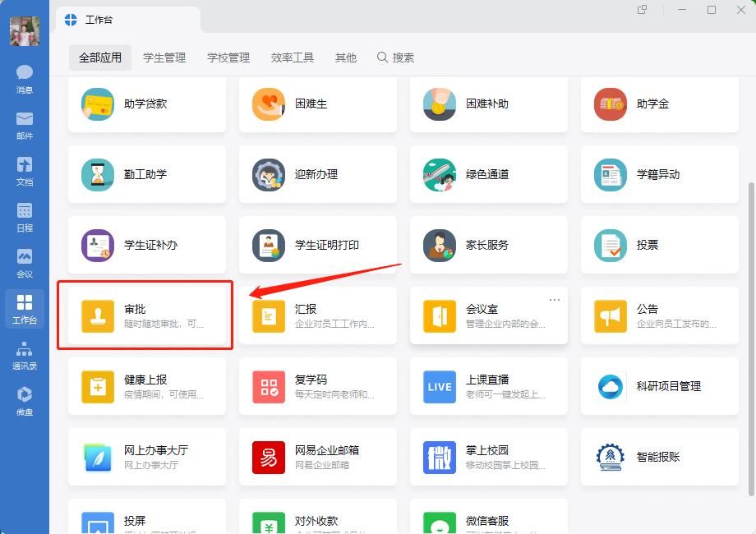The width and height of the screenshot is (756, 534).
Task: Click the user profile avatar
Action: pos(25,30)
